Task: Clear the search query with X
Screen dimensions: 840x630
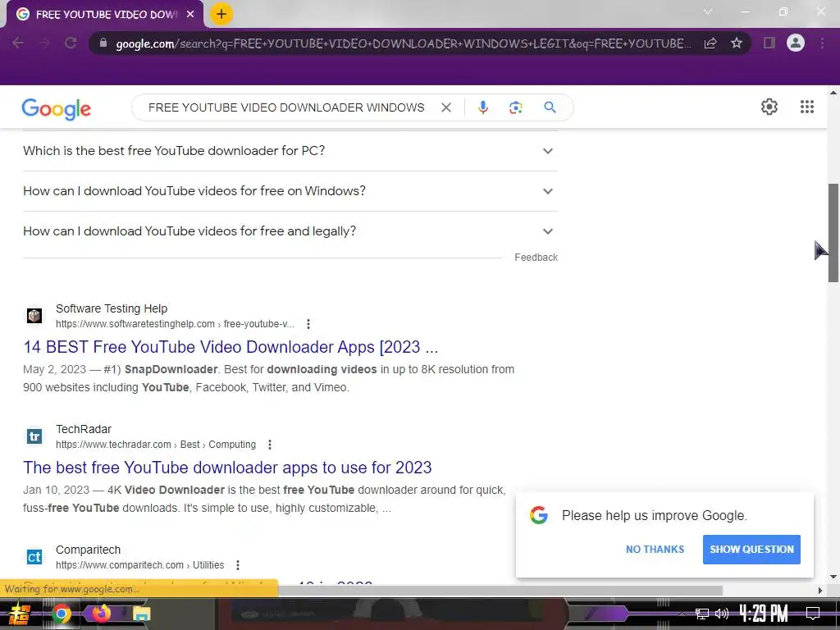Action: click(x=445, y=107)
